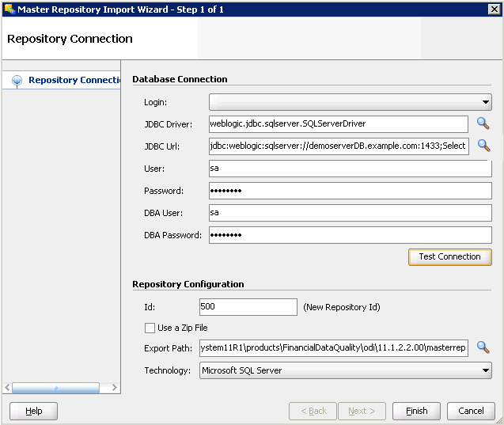Focus the DBA Password field

tap(350, 235)
